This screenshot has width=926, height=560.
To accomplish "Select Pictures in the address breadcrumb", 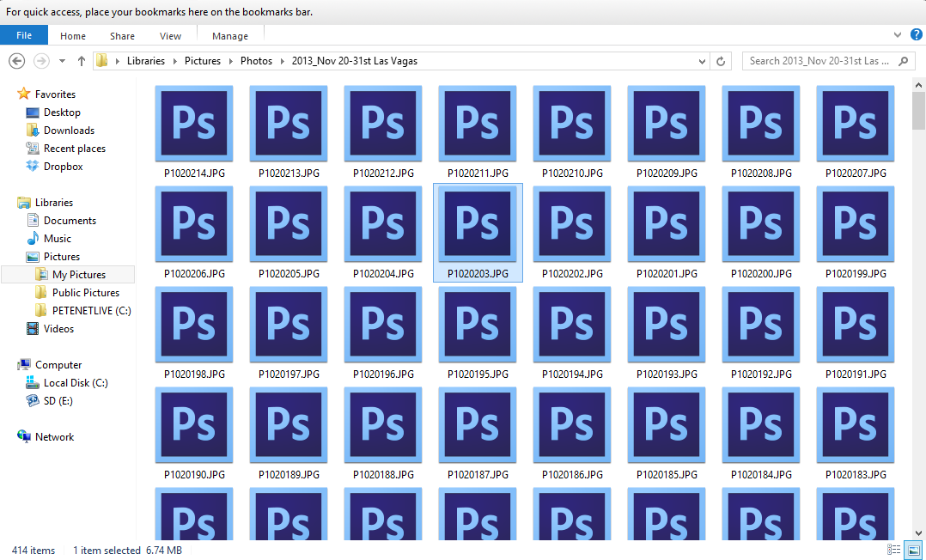I will click(203, 61).
